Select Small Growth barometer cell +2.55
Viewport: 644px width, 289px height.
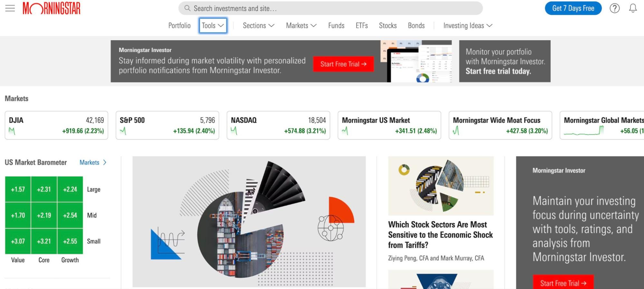pyautogui.click(x=70, y=241)
